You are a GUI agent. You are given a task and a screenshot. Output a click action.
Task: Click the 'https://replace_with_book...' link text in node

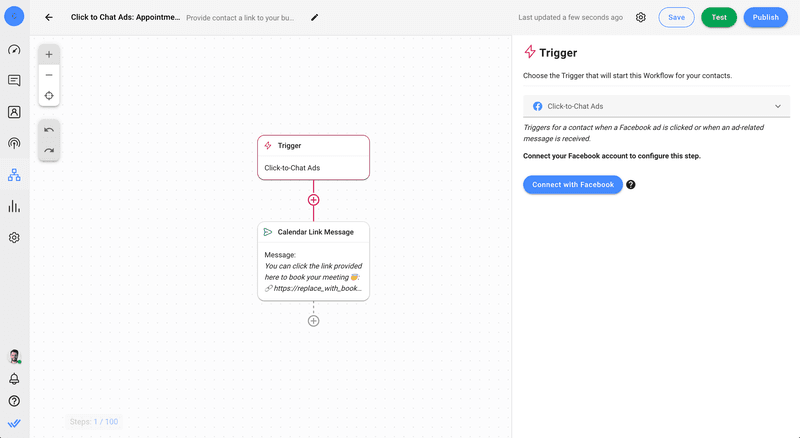(318, 288)
